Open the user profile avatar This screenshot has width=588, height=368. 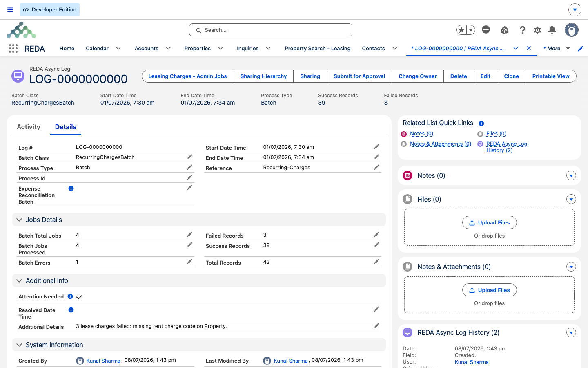572,30
